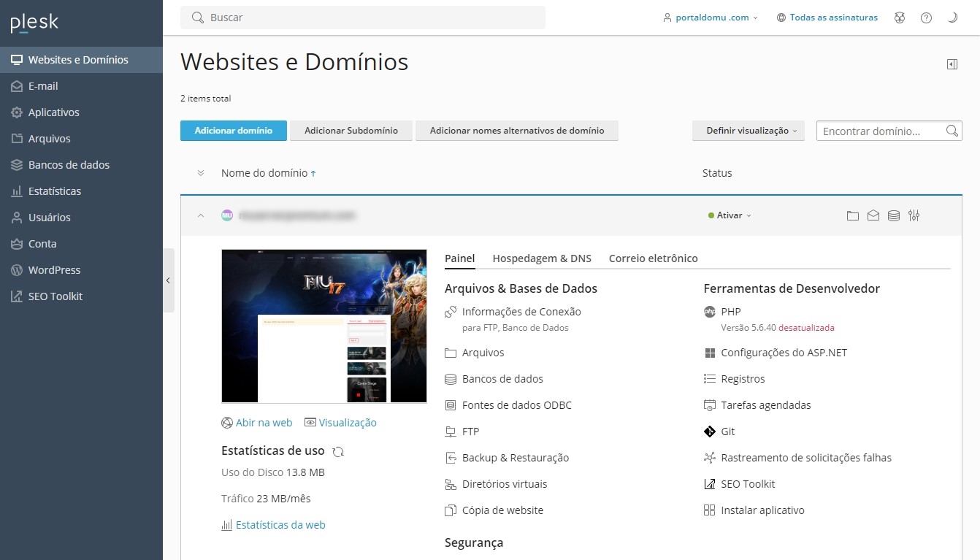Click the desatualizada PHP version warning
This screenshot has width=980, height=560.
point(806,328)
